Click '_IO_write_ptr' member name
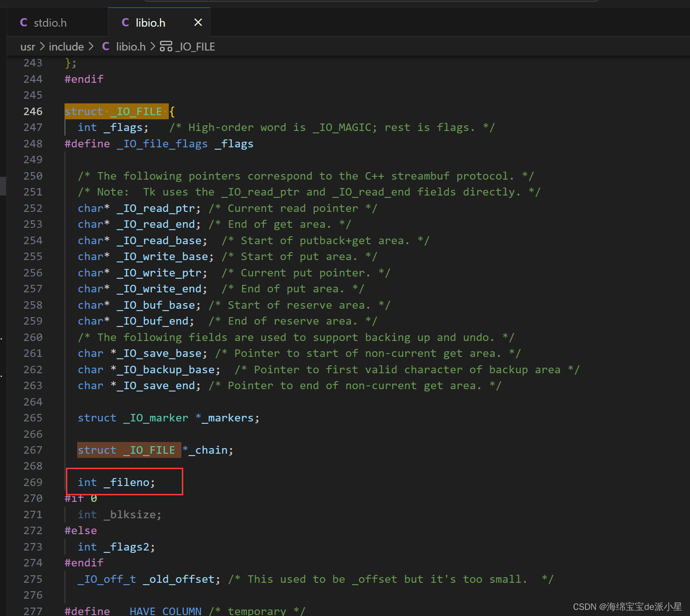 pos(159,273)
